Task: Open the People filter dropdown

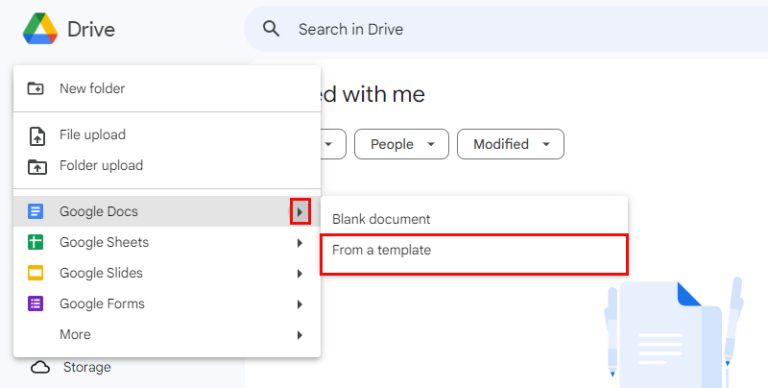Action: 402,144
